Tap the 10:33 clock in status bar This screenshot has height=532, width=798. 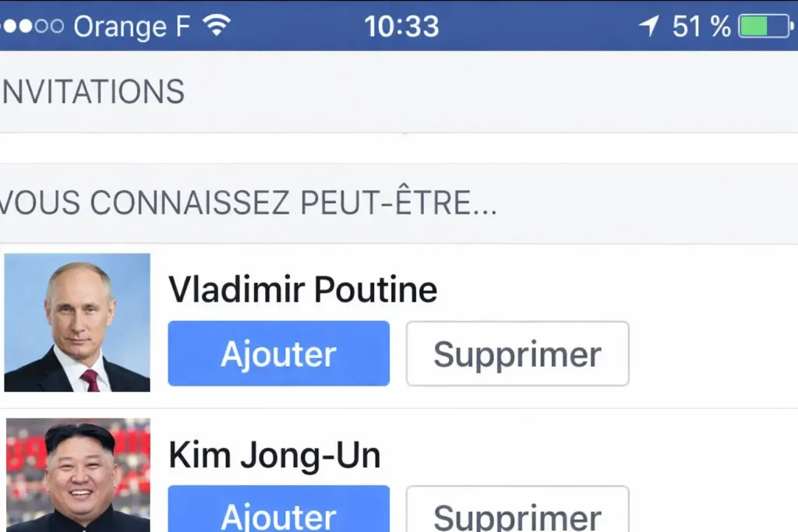coord(401,26)
